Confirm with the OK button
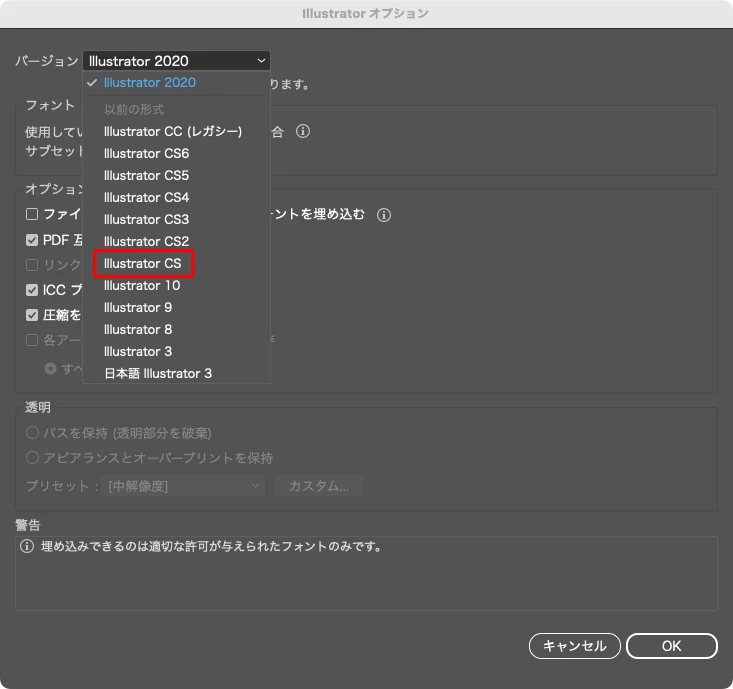 coord(671,646)
